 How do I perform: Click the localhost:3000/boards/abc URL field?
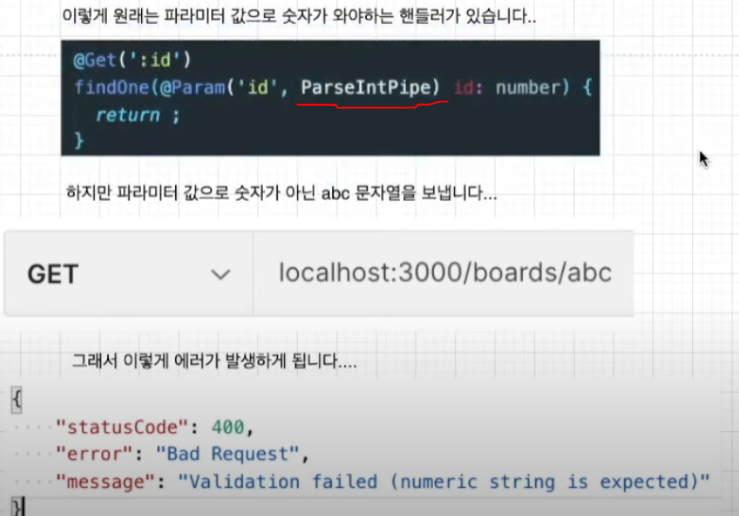(444, 273)
